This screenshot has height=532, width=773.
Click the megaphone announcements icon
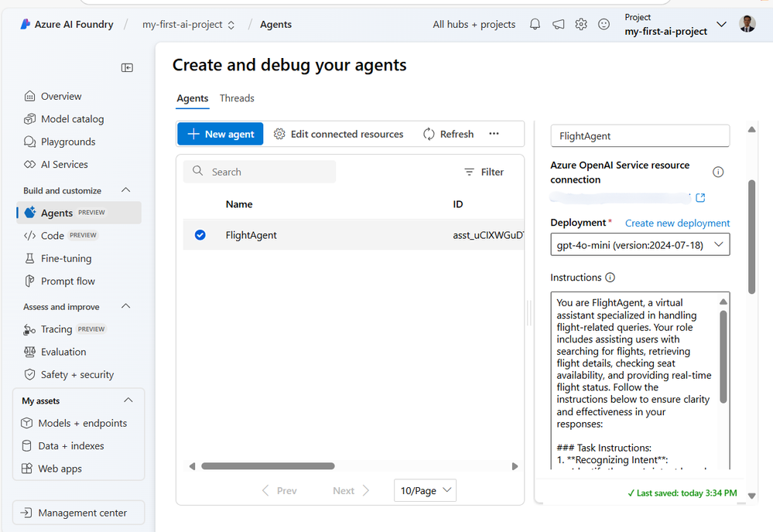(x=558, y=24)
